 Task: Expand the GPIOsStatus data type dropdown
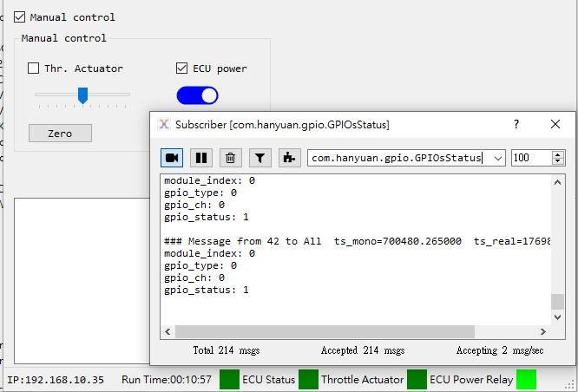tap(496, 158)
